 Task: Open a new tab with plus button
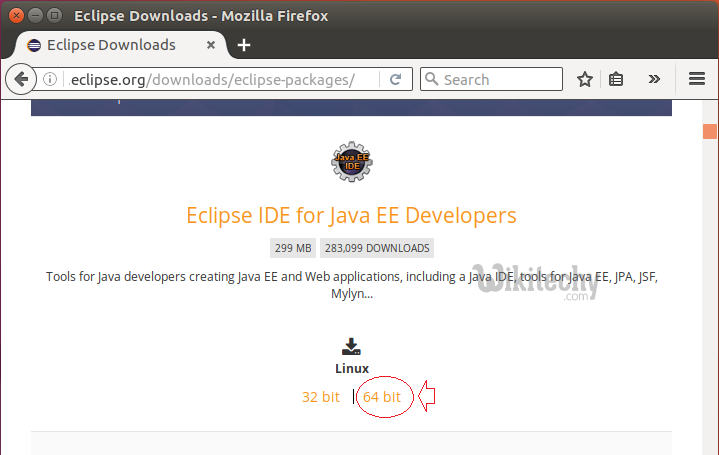pos(244,45)
